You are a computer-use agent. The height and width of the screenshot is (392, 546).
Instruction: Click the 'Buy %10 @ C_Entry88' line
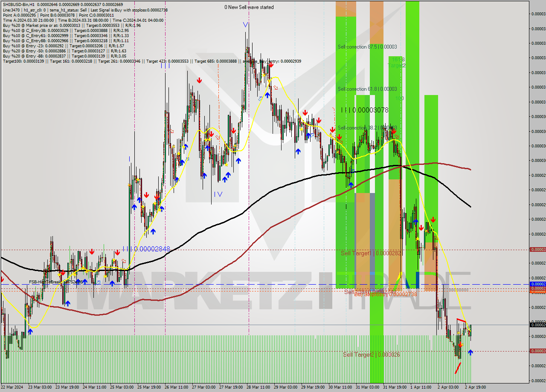(66, 40)
